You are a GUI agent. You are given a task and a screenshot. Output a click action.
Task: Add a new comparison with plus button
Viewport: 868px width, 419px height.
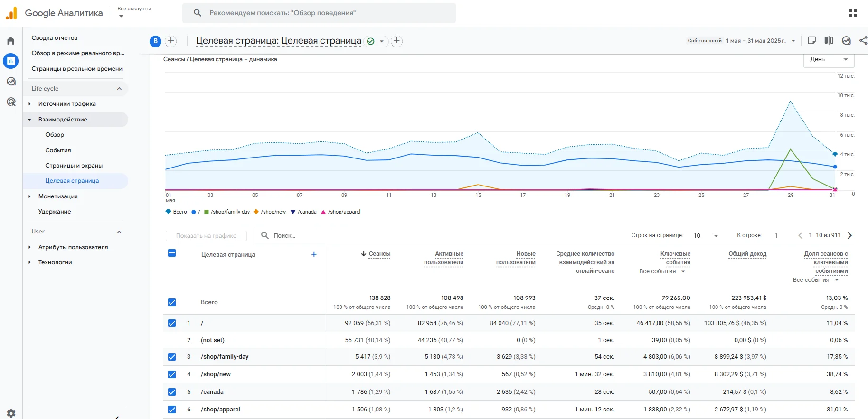[x=171, y=41]
